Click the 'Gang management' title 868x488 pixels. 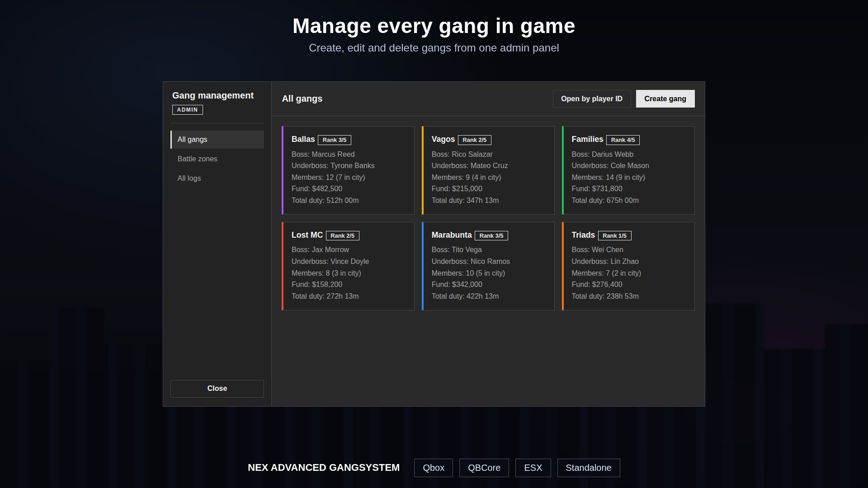[213, 95]
